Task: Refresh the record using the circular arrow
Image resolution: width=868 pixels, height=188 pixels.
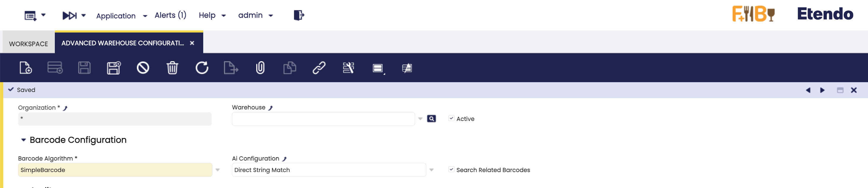Action: coord(202,68)
